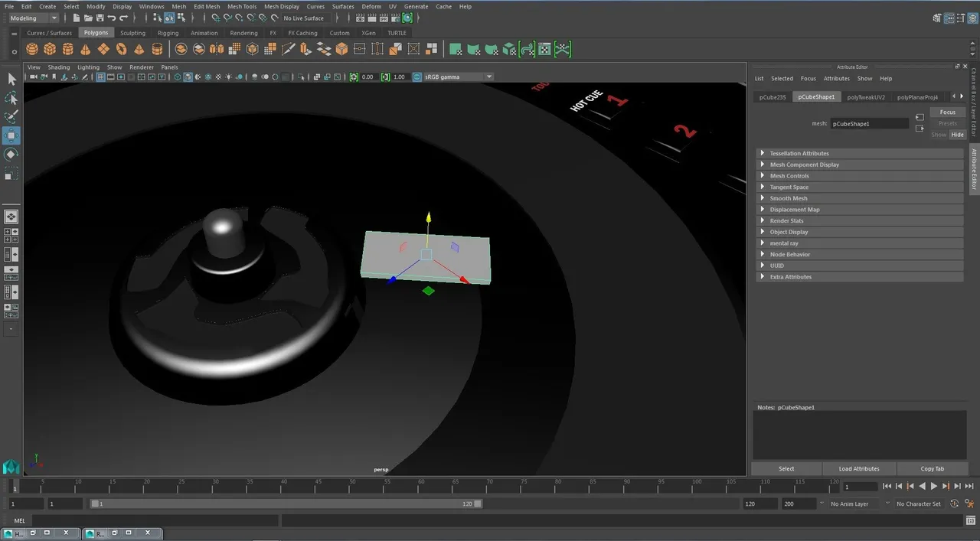
Task: Click timeline at frame 60
Action: [x=422, y=485]
